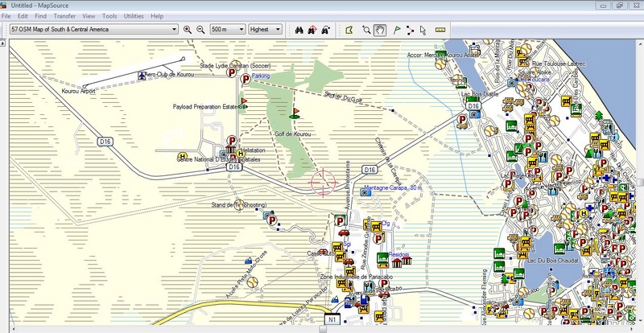Open the Edit menu
The image size is (644, 333).
coord(23,16)
